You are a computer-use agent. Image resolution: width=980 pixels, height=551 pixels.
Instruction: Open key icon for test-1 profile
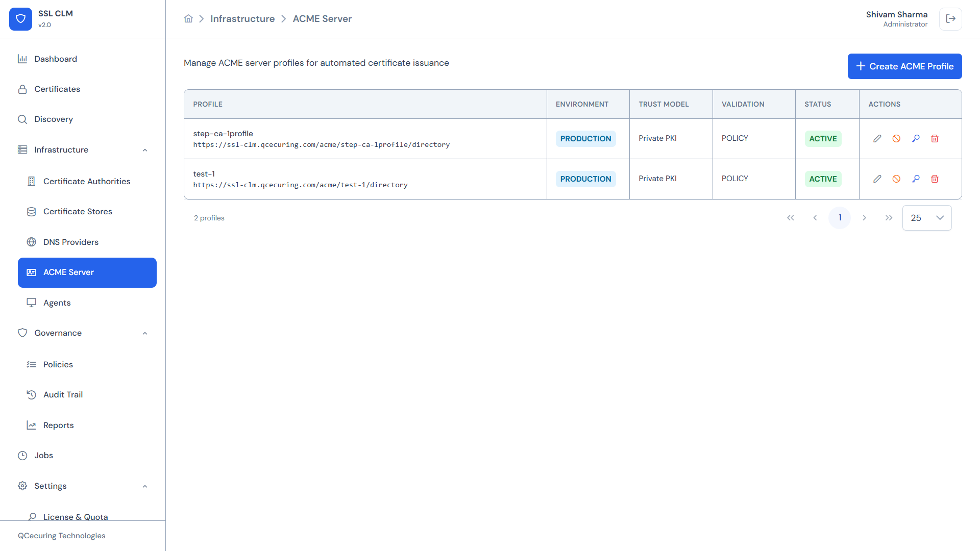(x=916, y=179)
